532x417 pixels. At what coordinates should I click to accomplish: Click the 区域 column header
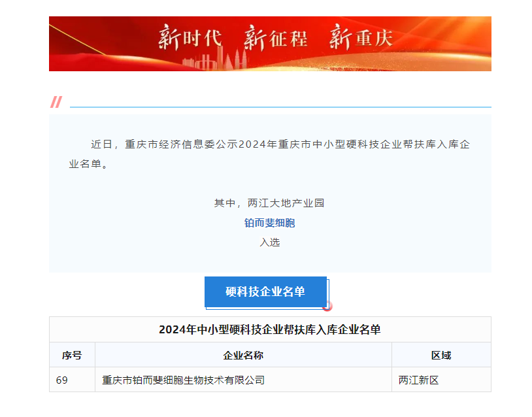pos(441,355)
